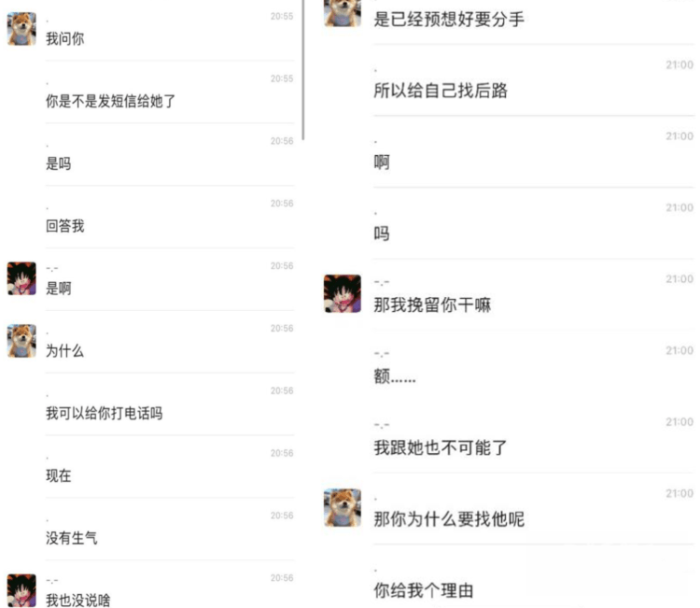Click anime avatar beside 我也没说啥
700x608 pixels.
[21, 590]
